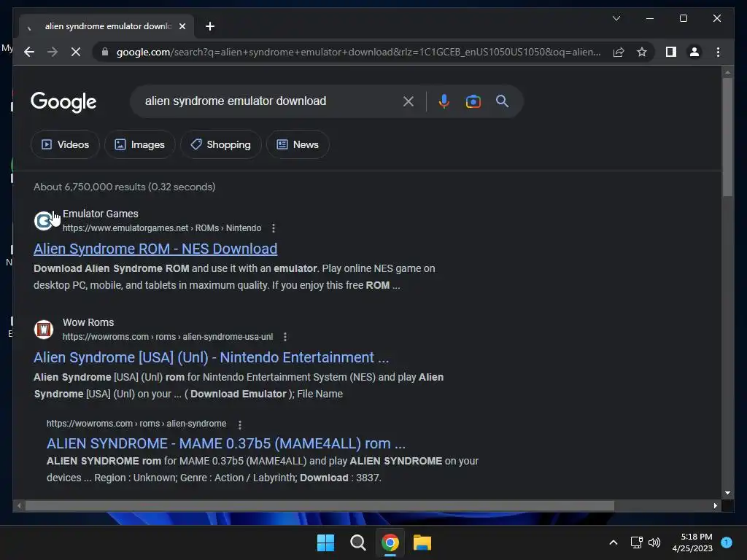Open ALIEN SYNDROME - MAME 0.37b5 rom link
The height and width of the screenshot is (560, 747).
click(x=226, y=443)
